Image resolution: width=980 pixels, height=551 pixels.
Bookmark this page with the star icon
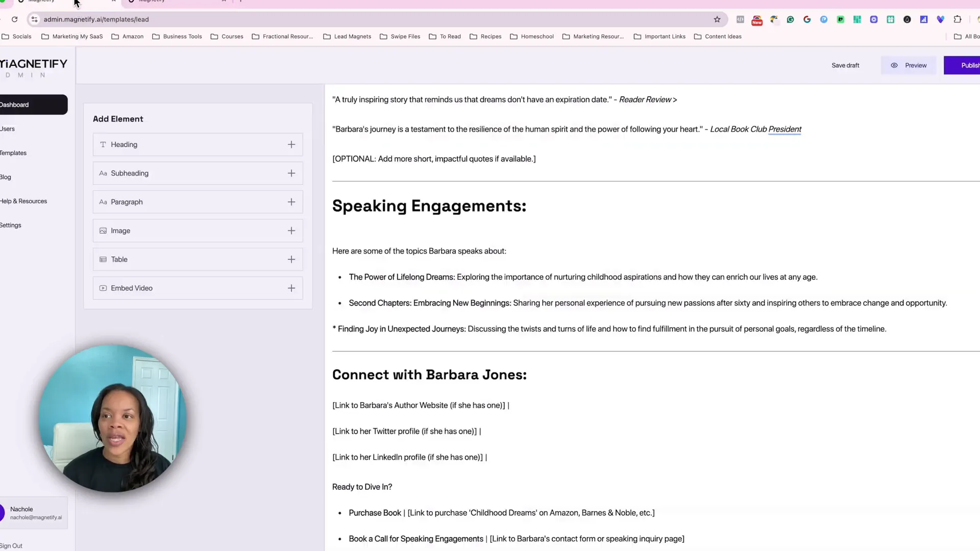click(717, 19)
